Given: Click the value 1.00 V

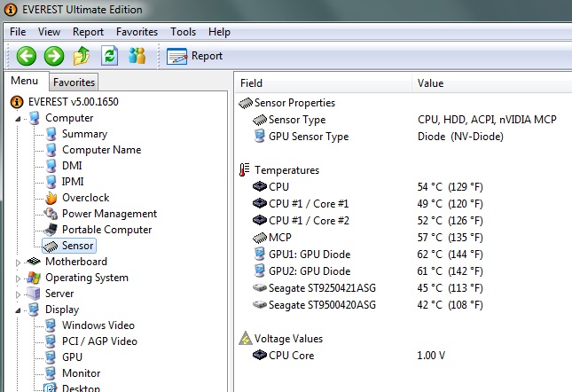Looking at the screenshot, I should (431, 355).
